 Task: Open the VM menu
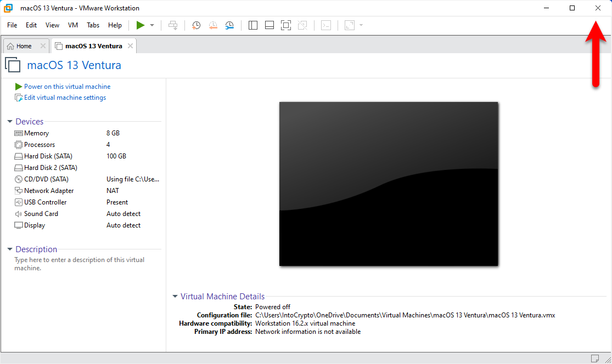73,25
